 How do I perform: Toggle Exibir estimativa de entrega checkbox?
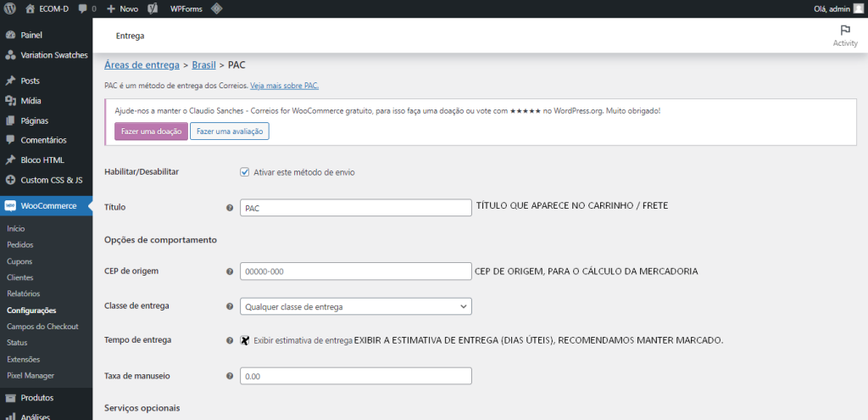point(245,340)
